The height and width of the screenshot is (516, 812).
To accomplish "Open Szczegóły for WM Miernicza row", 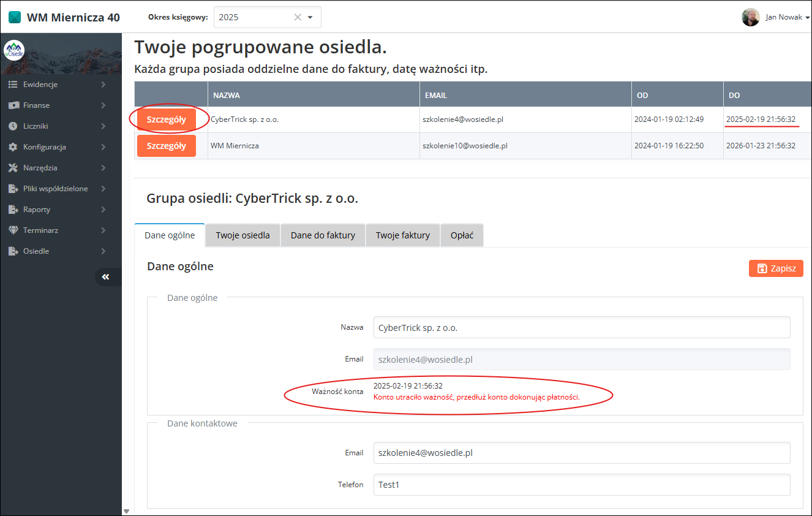I will (x=166, y=146).
